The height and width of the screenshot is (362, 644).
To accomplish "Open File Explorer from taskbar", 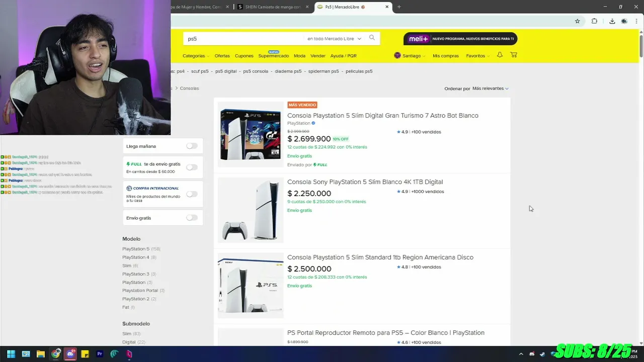I will [x=41, y=354].
